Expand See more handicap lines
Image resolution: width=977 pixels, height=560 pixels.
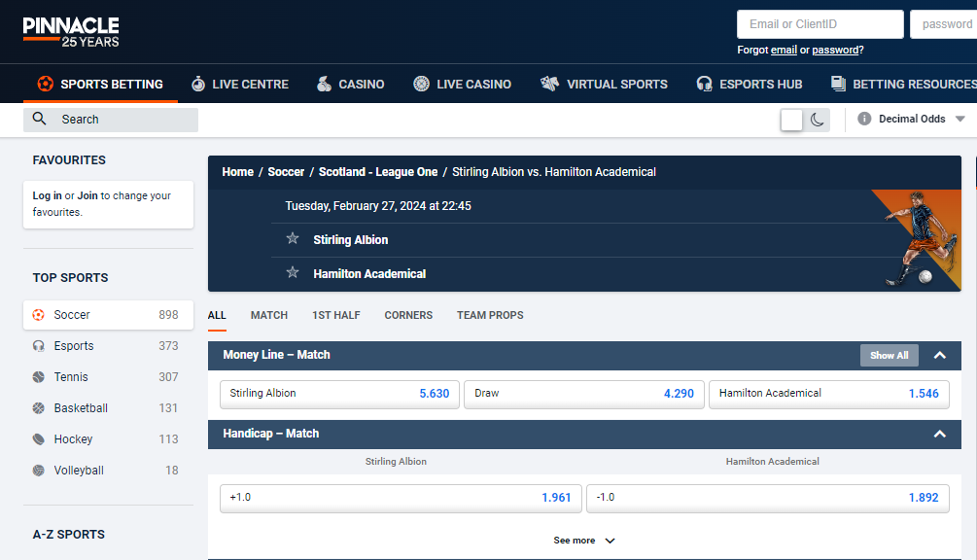click(x=584, y=540)
